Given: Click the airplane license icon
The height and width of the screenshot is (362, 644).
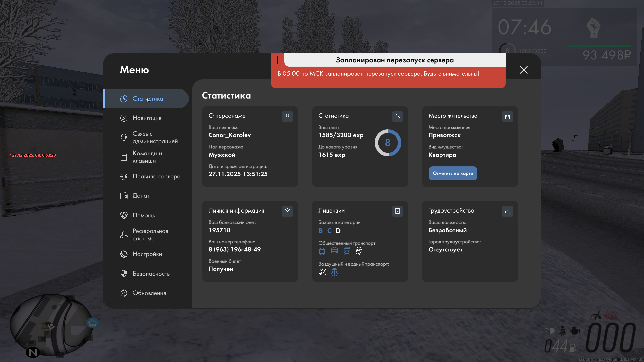Looking at the screenshot, I should point(322,272).
